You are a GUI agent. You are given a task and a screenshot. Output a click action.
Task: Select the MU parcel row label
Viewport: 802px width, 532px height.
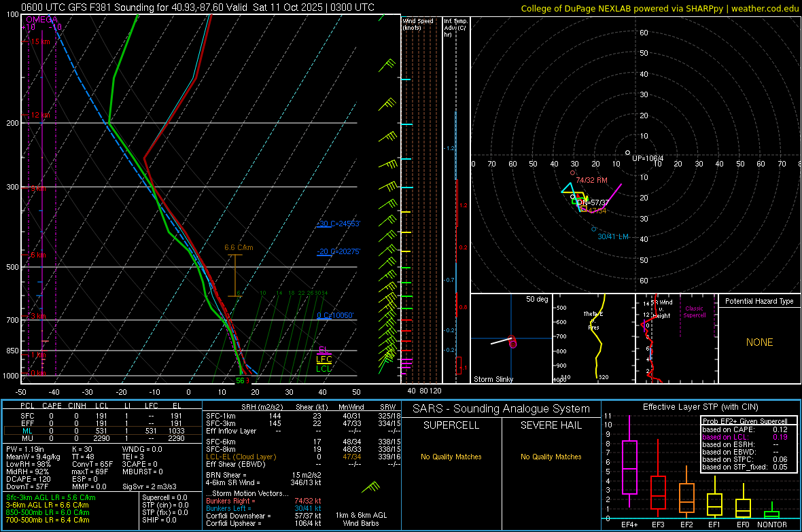(x=28, y=438)
